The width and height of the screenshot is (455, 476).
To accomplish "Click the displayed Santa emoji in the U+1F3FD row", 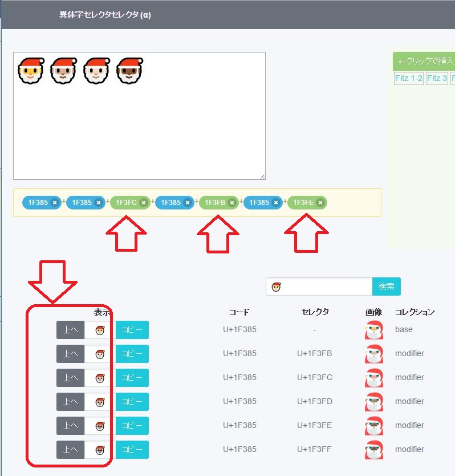I will pos(100,402).
